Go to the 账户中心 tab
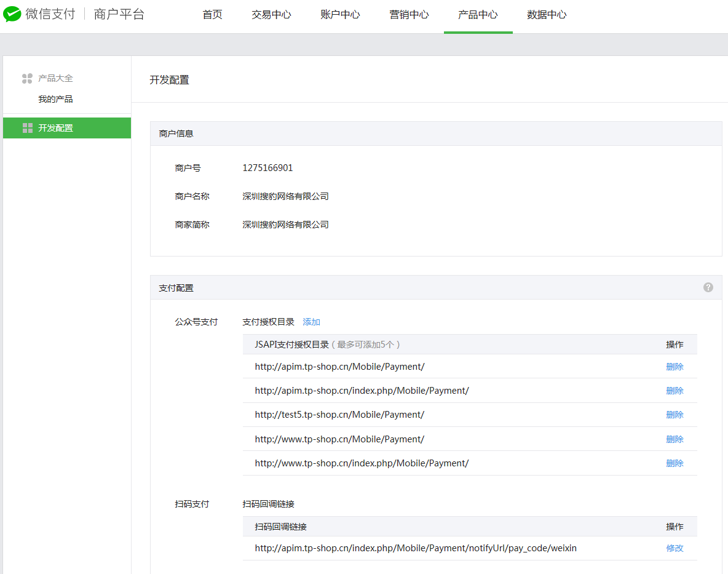This screenshot has width=728, height=574. pos(340,15)
